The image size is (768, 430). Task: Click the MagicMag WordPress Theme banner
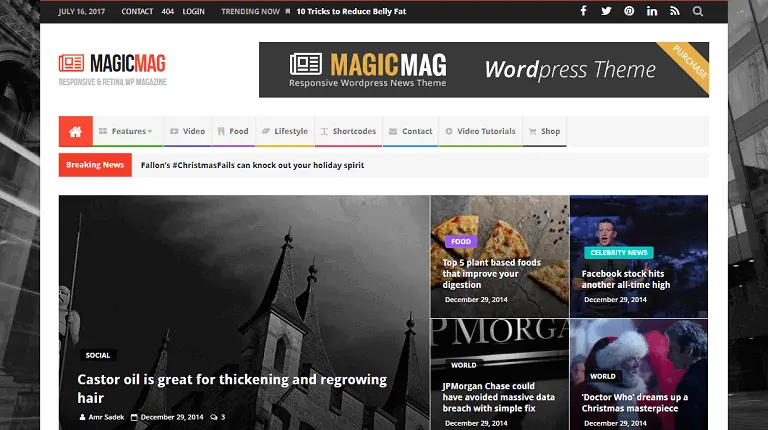point(484,70)
